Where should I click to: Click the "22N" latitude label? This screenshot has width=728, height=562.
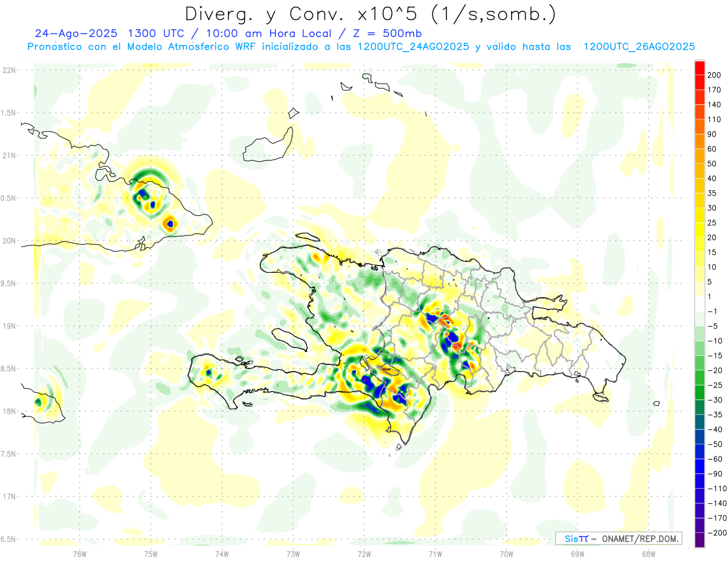[x=9, y=70]
